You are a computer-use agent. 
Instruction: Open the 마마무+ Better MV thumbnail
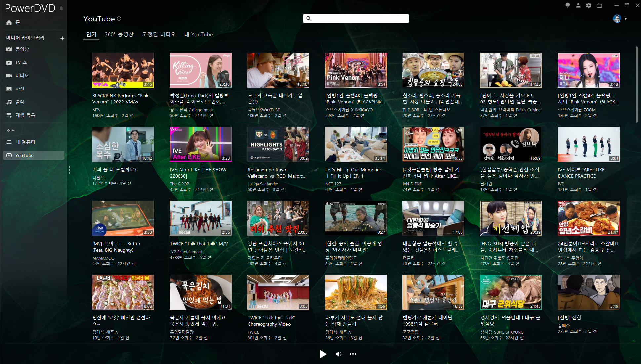(123, 218)
